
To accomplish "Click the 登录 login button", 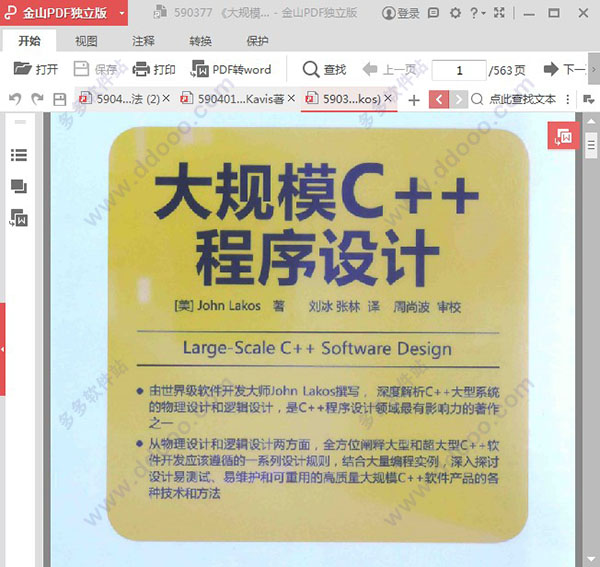I will (401, 13).
